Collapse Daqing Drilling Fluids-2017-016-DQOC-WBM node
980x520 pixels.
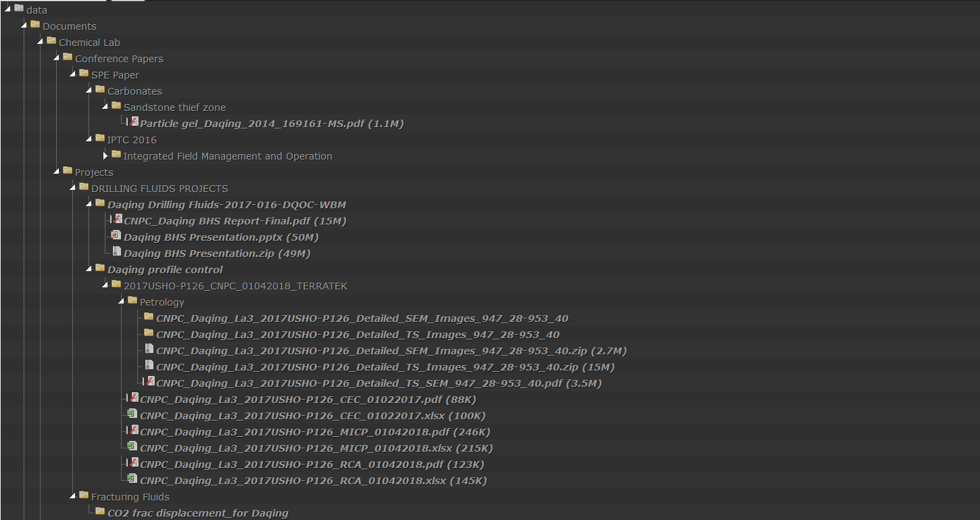pos(89,204)
